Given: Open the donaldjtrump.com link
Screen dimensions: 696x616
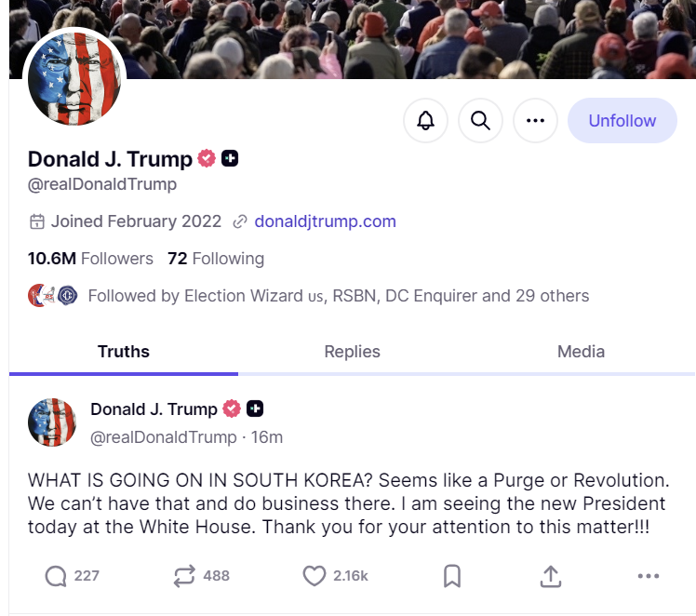Looking at the screenshot, I should [325, 221].
